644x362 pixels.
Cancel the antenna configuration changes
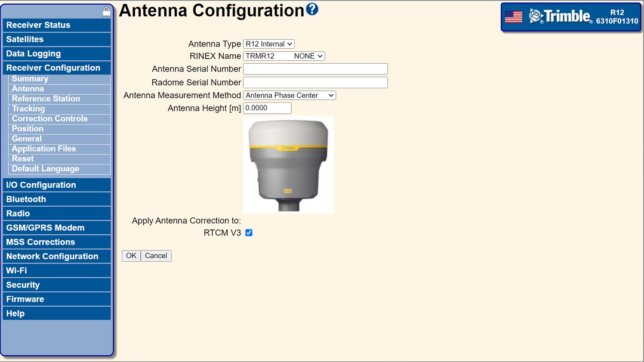(x=156, y=256)
